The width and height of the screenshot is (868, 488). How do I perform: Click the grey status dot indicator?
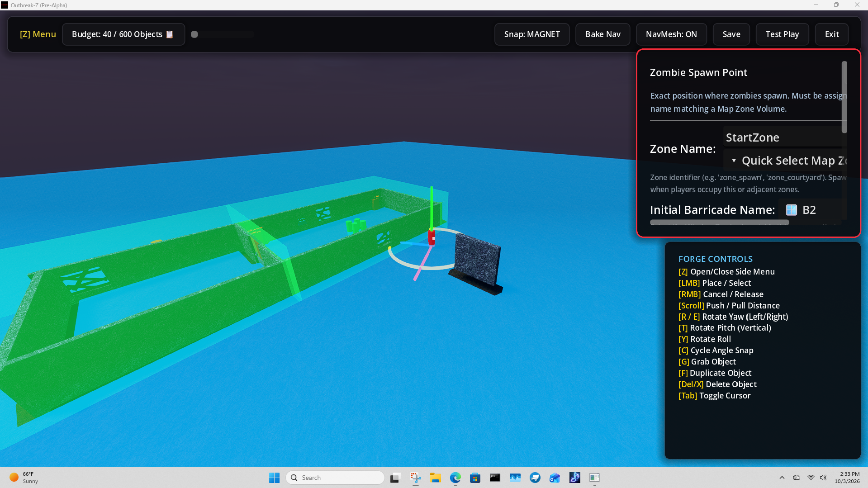(x=194, y=34)
